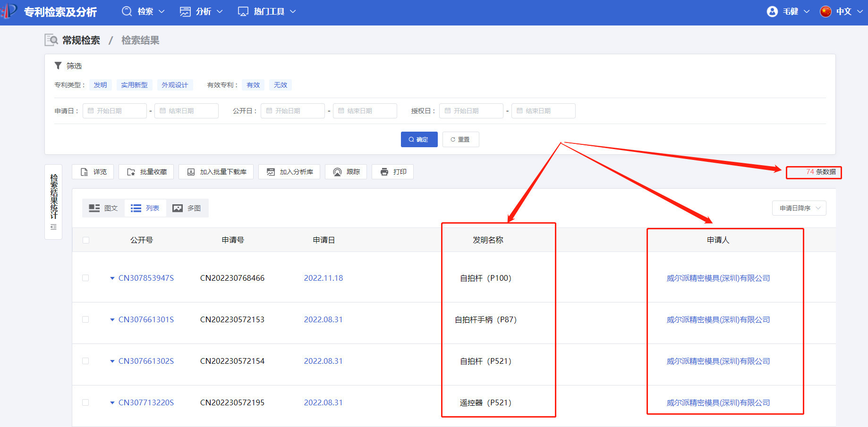Image resolution: width=868 pixels, height=427 pixels.
Task: Open applicant link 威尔派精密模具 in first row
Action: pyautogui.click(x=718, y=278)
